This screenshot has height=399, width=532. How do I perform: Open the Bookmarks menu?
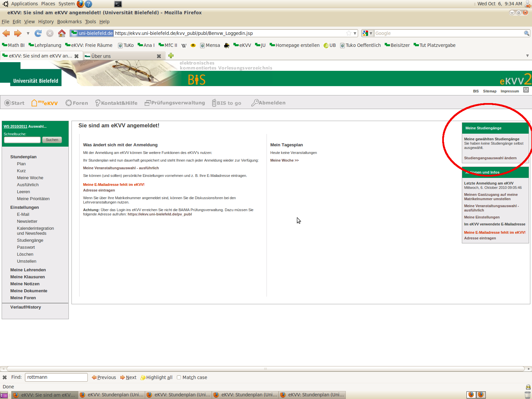(x=69, y=22)
